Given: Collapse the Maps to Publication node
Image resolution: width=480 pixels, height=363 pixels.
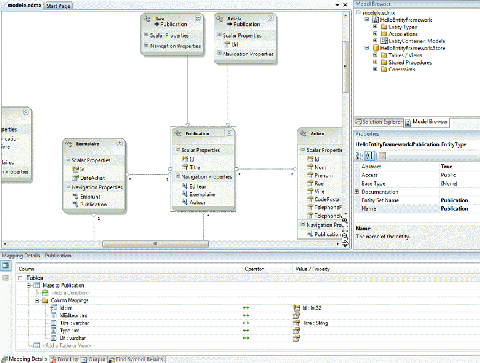Looking at the screenshot, I should click(x=29, y=285).
